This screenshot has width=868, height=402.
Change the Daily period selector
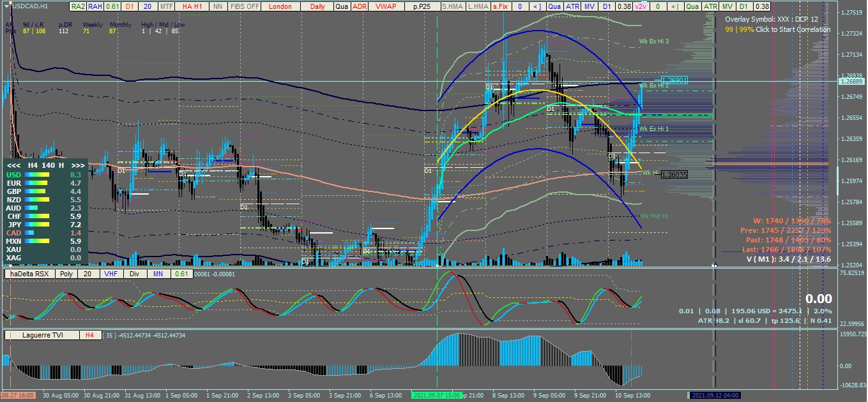click(317, 6)
